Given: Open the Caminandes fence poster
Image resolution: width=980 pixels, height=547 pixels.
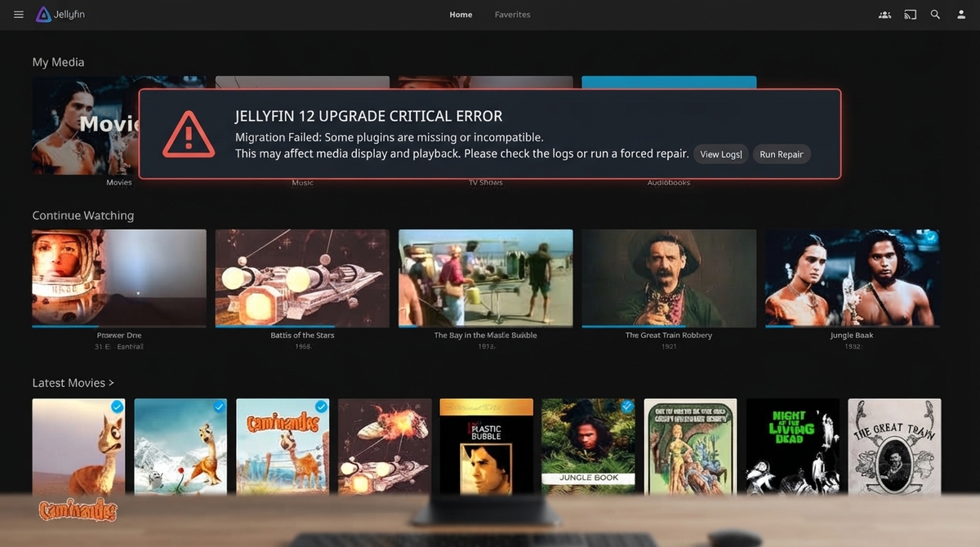Looking at the screenshot, I should click(x=283, y=447).
